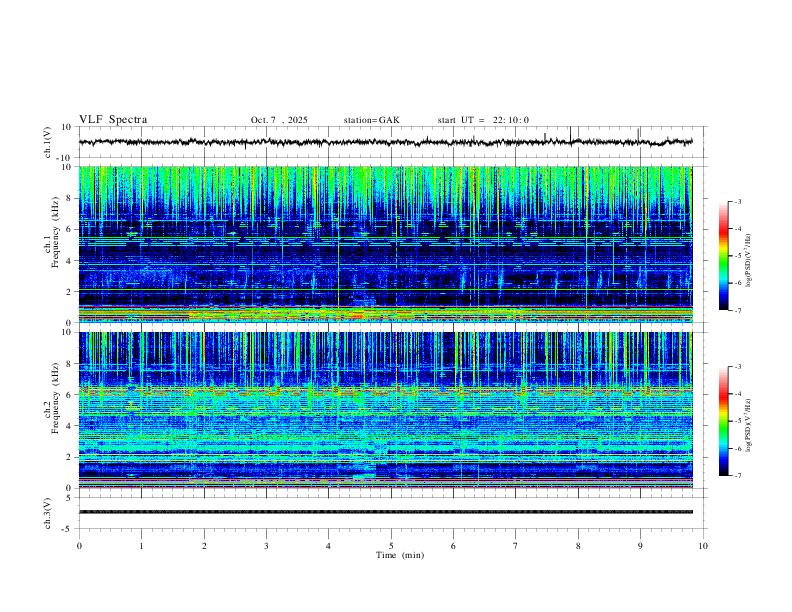Click the "2" kHz tick of ch.2 spectrogram
Image resolution: width=792 pixels, height=612 pixels.
coord(69,457)
